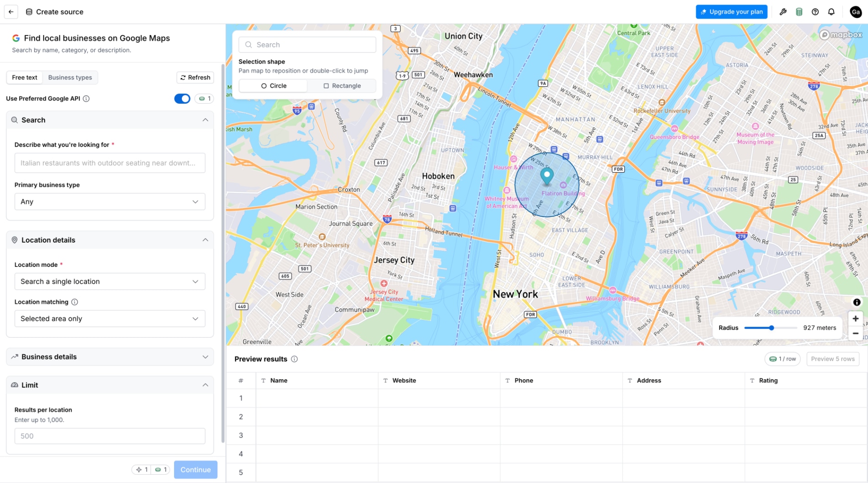Click the Jersey City Medical Center marker
This screenshot has width=868, height=483.
tap(384, 283)
